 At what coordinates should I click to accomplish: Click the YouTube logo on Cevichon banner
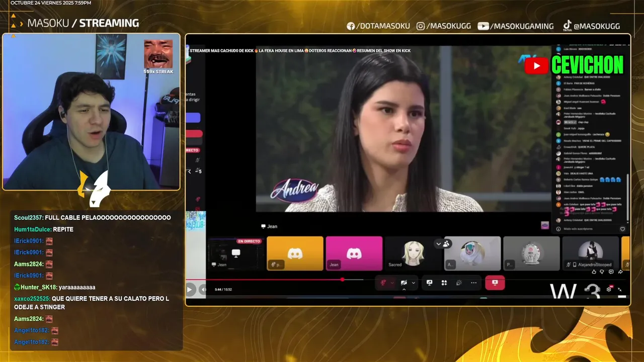[x=536, y=65]
